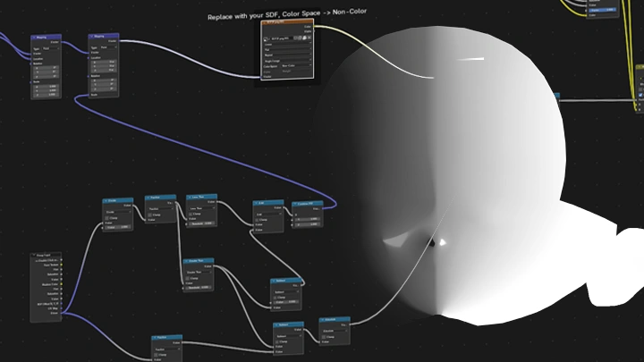Unlink image with X icon in Image Texture node
The width and height of the screenshot is (644, 362).
coord(309,38)
